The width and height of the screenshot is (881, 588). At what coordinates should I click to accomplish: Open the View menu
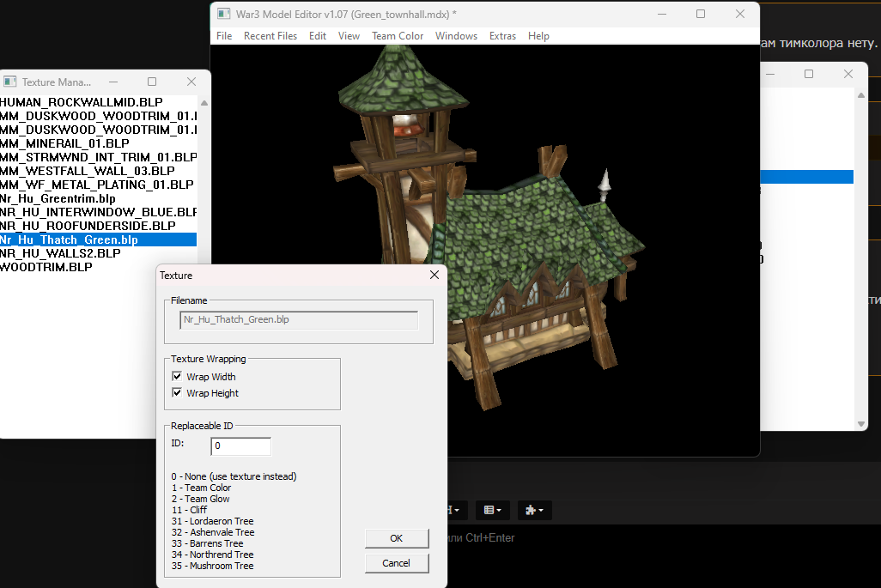point(349,36)
